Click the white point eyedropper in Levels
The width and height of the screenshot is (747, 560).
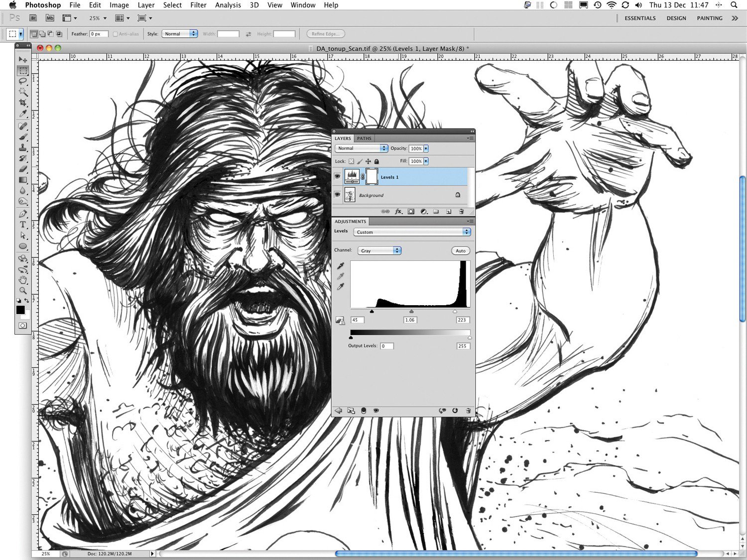341,286
